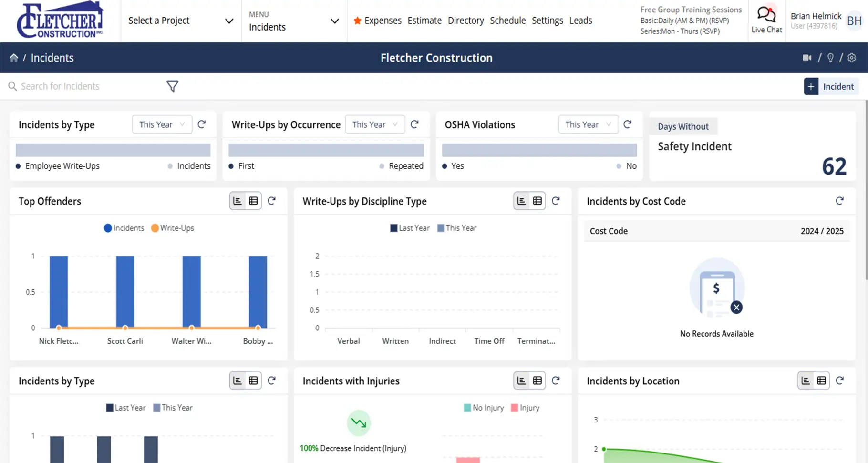Open the Expenses menu item
The height and width of the screenshot is (463, 868).
pos(383,21)
